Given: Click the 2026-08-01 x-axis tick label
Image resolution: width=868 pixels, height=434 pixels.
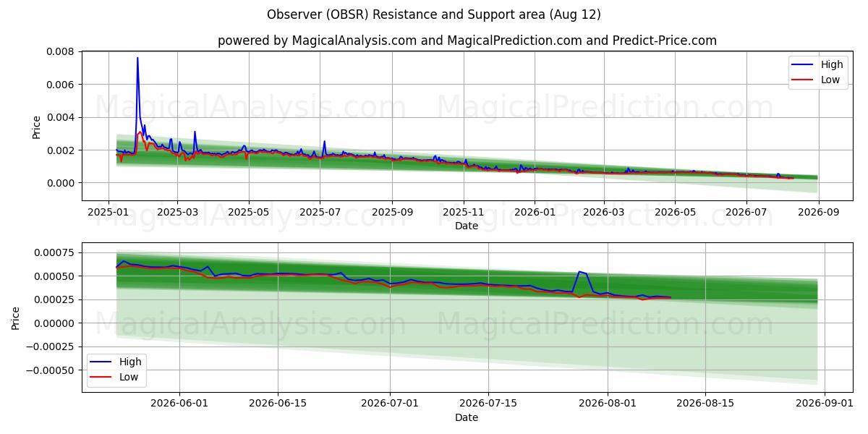Looking at the screenshot, I should click(x=608, y=404).
